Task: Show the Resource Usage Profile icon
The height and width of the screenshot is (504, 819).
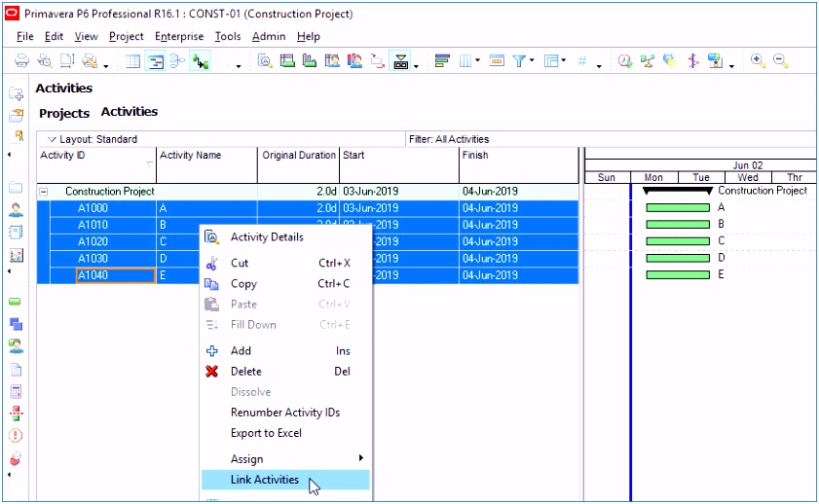Action: pos(354,61)
